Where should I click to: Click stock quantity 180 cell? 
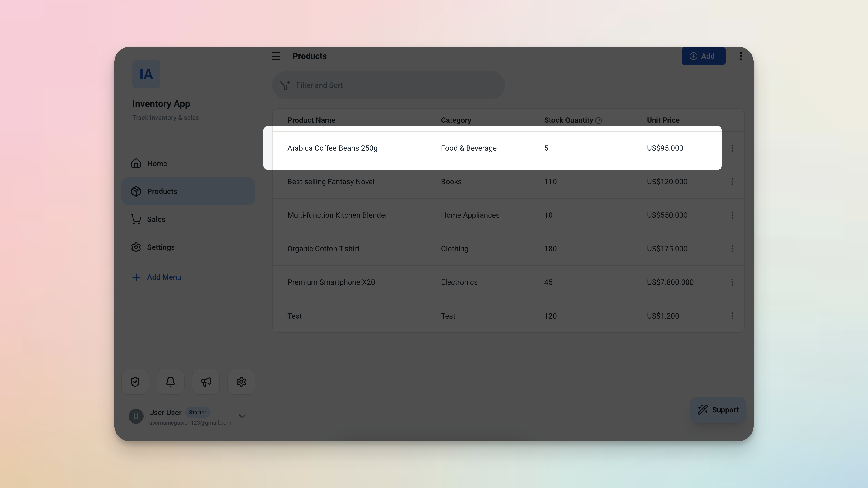pos(550,249)
